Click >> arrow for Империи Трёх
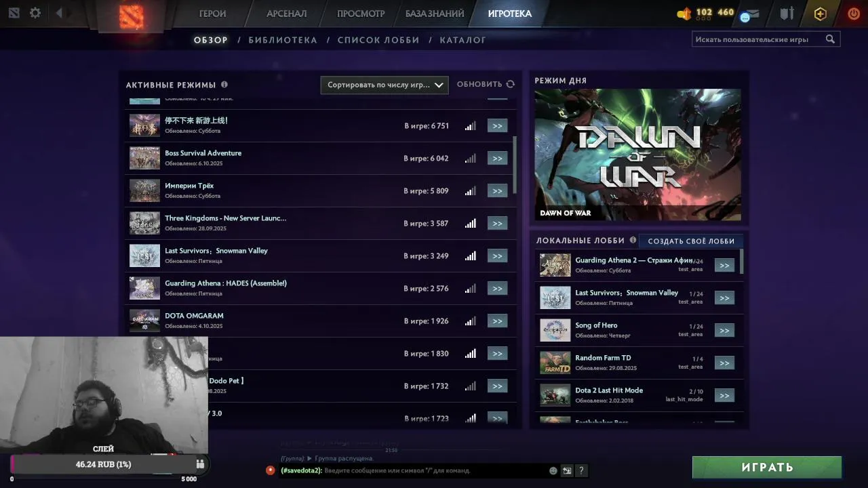 point(497,190)
